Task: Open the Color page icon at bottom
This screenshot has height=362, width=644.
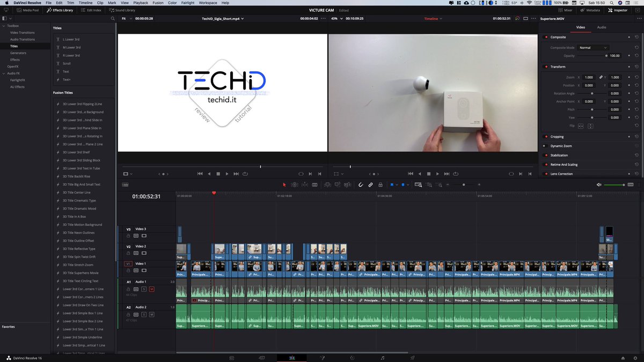Action: click(352, 358)
